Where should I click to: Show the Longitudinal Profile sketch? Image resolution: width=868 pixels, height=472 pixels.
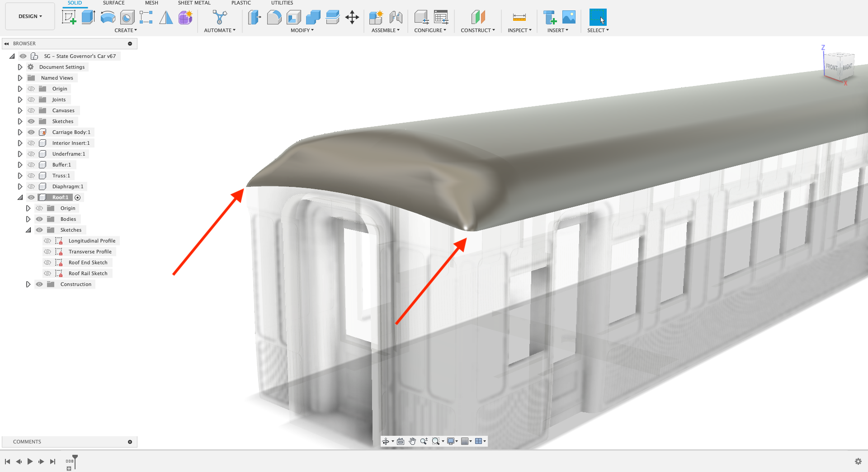48,240
